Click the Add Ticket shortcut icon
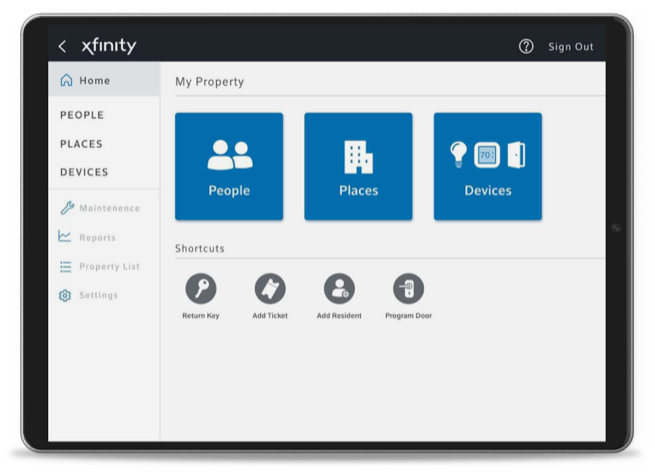The image size is (655, 472). 270,289
